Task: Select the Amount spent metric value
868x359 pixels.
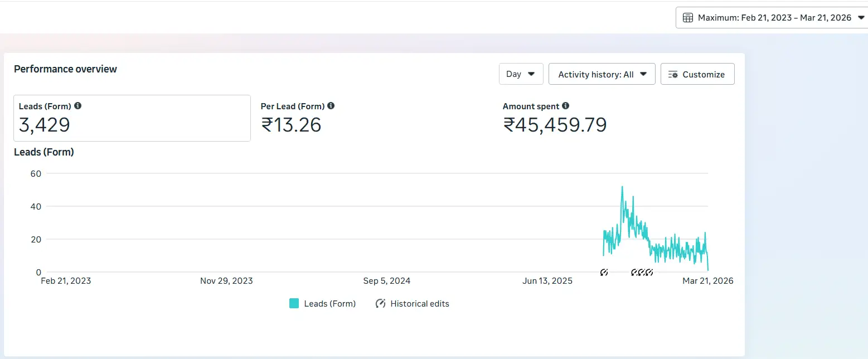Action: click(x=555, y=124)
